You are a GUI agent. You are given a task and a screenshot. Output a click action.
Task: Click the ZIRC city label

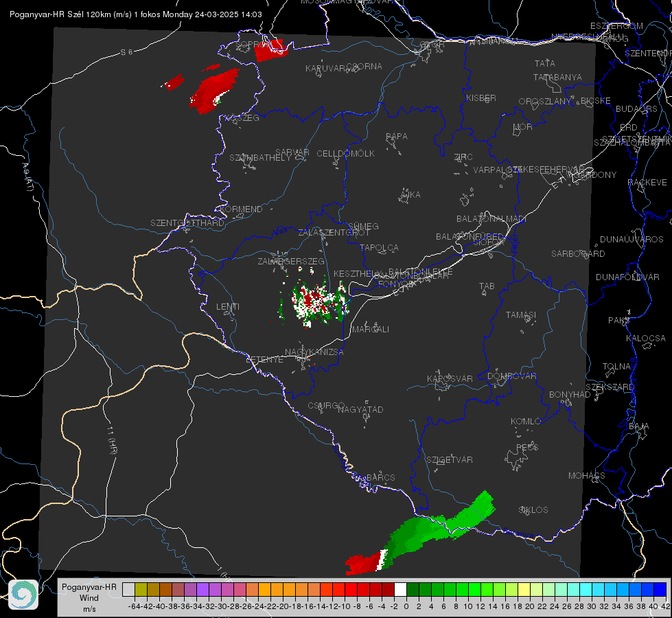click(x=463, y=157)
